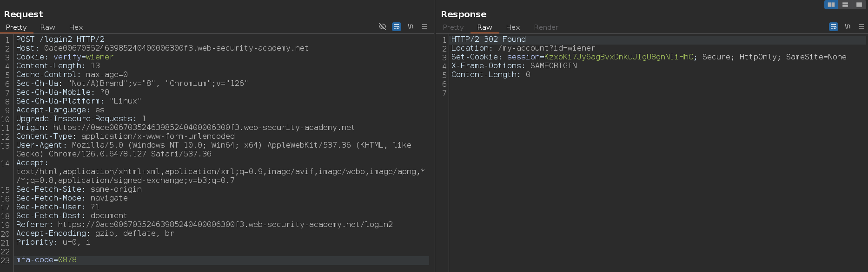This screenshot has height=272, width=868.
Task: Toggle line wrap in the Request panel
Action: (397, 27)
